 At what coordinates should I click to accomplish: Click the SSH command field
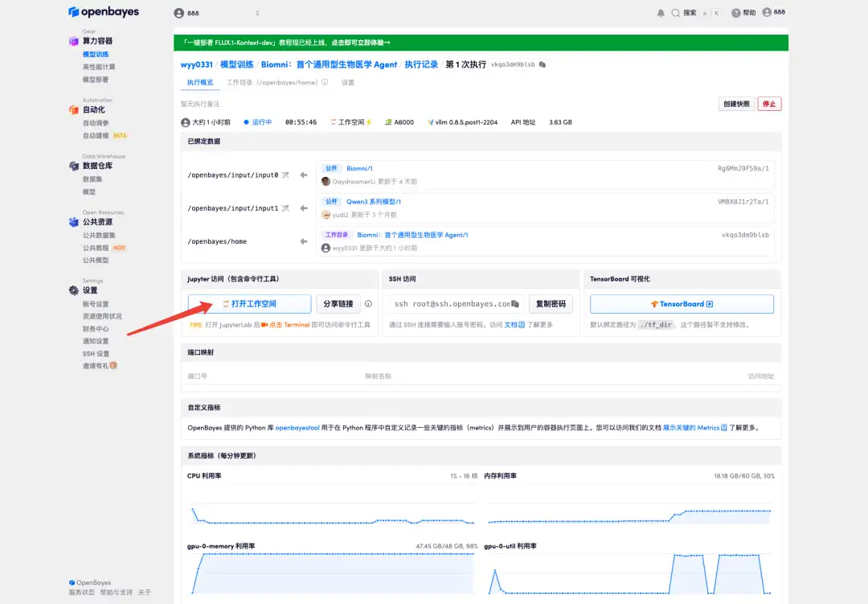click(x=457, y=304)
